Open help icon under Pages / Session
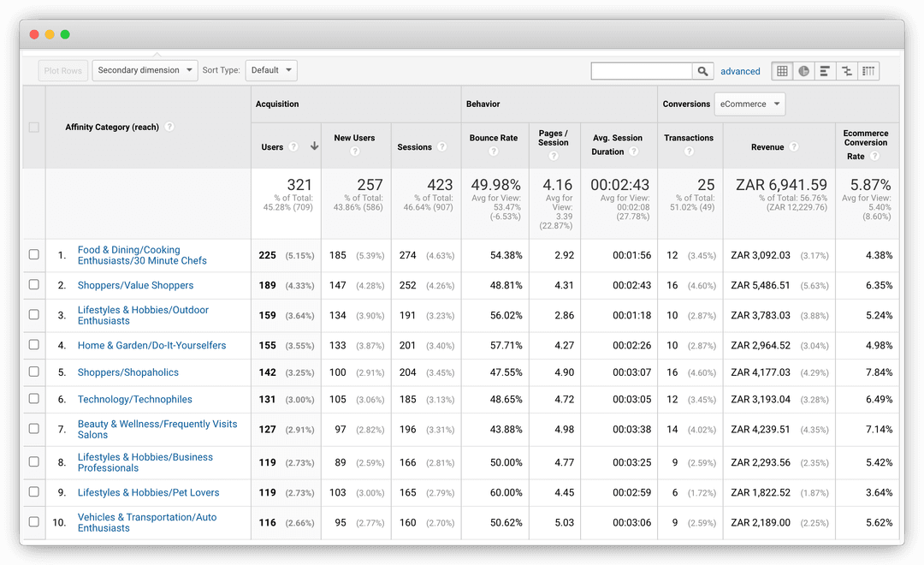Screen dimensions: 924x565 click(553, 156)
